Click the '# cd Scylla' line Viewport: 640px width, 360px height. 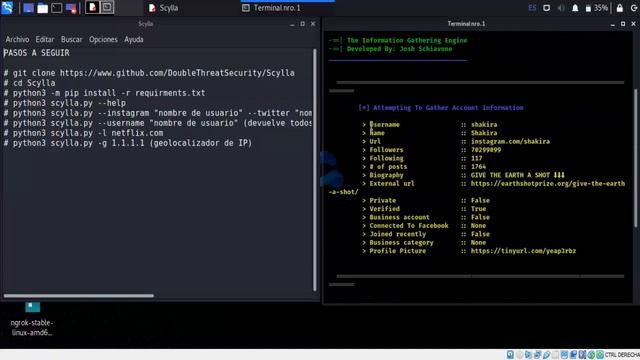click(29, 83)
